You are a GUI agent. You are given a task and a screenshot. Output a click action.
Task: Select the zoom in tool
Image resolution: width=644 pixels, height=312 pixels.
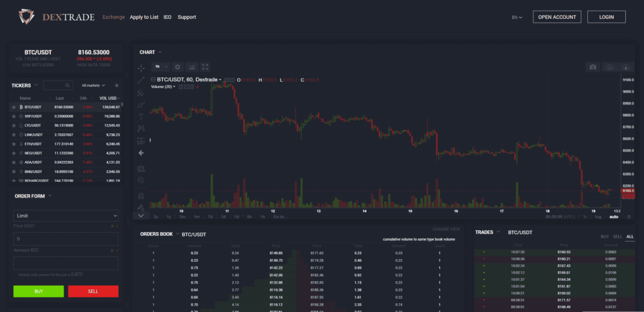tap(141, 181)
